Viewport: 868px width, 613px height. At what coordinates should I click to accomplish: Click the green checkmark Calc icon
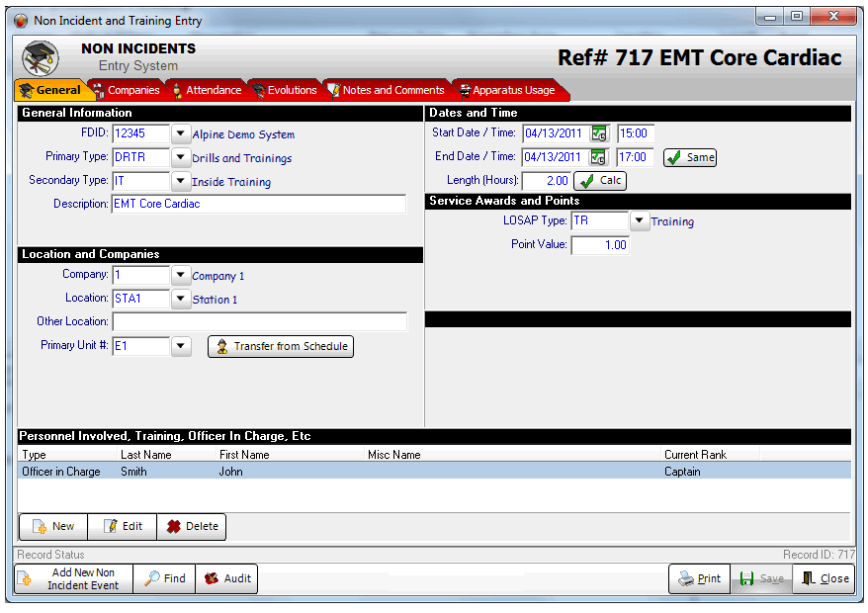[x=586, y=180]
